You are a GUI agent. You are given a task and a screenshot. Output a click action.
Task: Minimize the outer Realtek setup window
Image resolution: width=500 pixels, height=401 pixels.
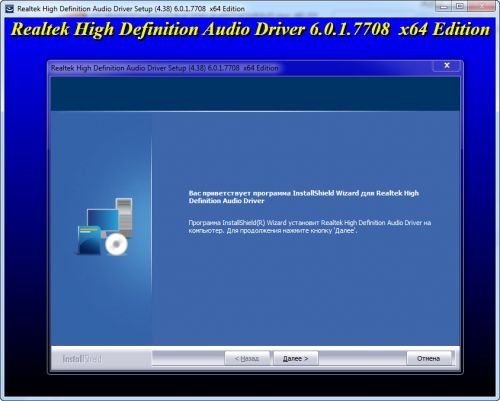coord(443,6)
